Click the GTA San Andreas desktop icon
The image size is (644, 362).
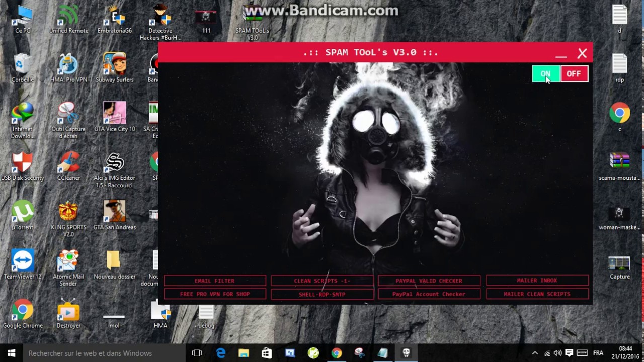[115, 215]
